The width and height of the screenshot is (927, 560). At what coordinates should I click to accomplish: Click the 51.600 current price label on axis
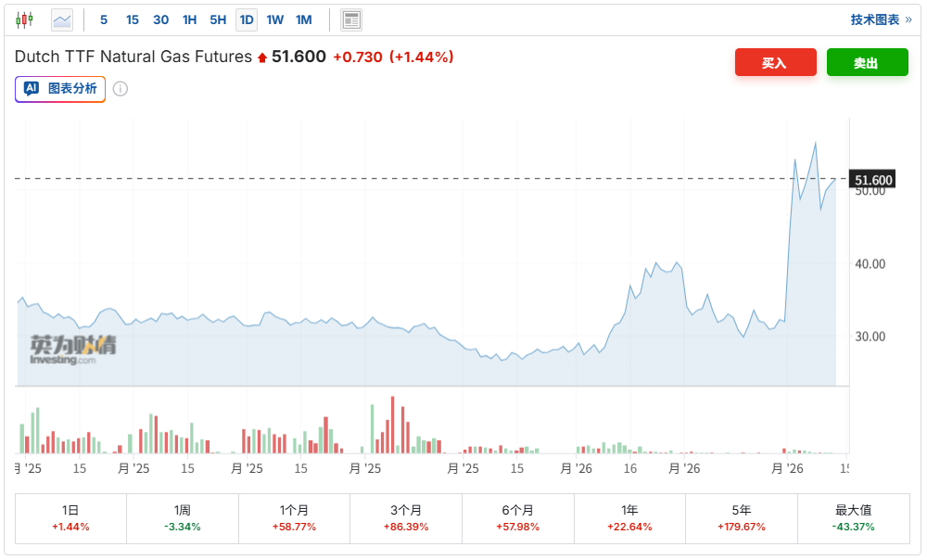873,180
